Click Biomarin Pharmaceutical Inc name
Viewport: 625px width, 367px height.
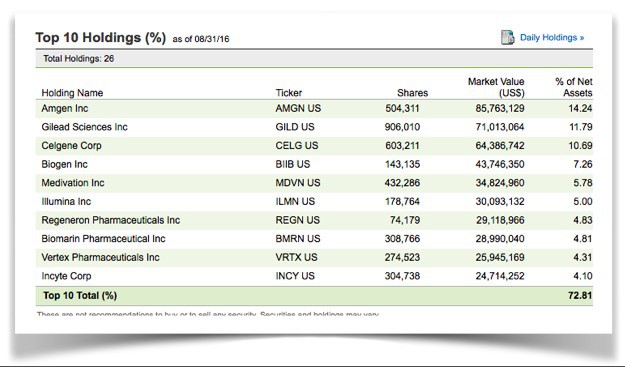click(x=103, y=239)
